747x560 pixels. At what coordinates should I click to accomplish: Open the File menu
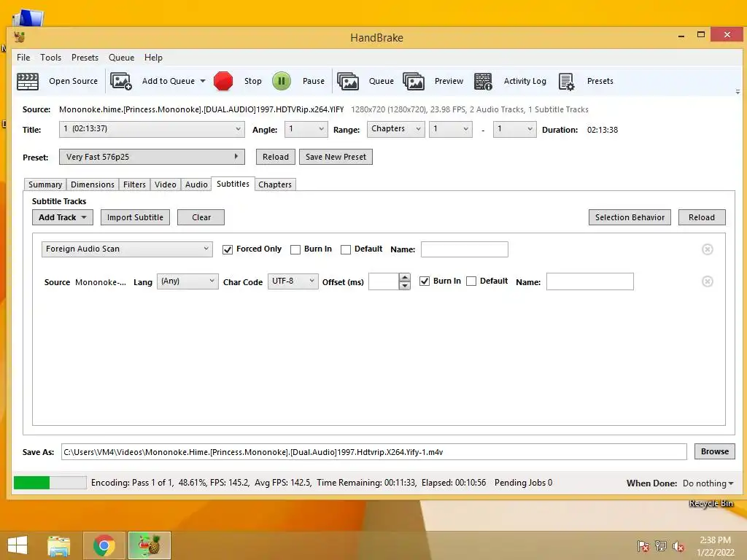(x=23, y=57)
